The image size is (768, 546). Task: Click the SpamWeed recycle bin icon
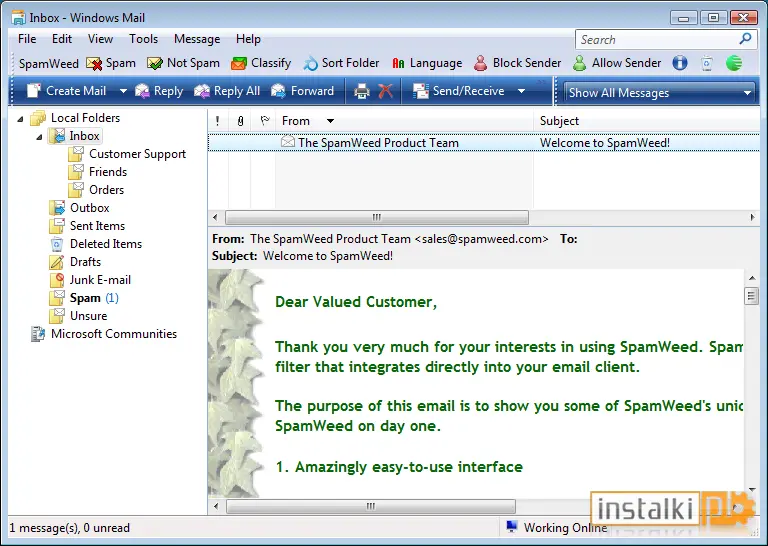(707, 63)
